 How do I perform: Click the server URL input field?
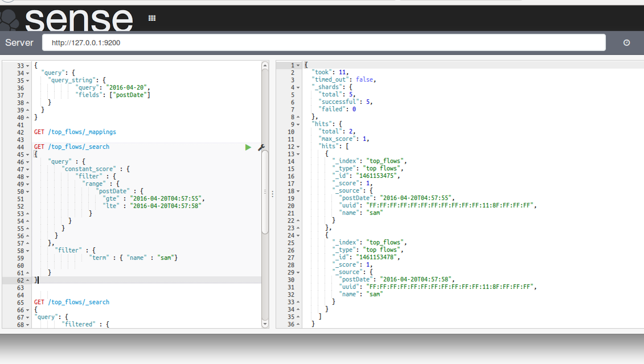(x=323, y=43)
